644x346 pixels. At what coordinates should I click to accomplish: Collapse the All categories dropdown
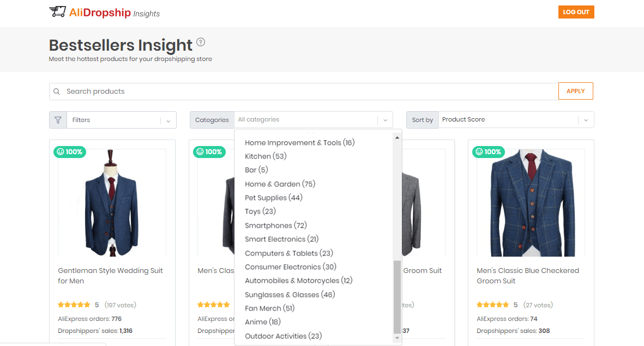click(386, 119)
